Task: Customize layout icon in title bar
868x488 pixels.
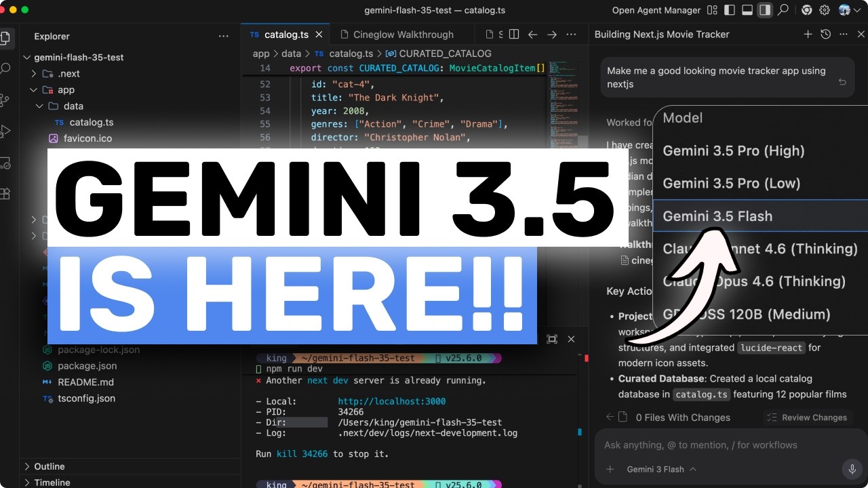Action: [x=712, y=10]
